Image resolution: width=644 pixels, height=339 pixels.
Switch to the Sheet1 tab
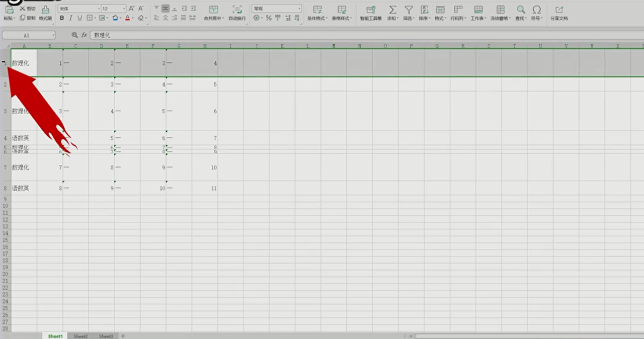(x=55, y=336)
